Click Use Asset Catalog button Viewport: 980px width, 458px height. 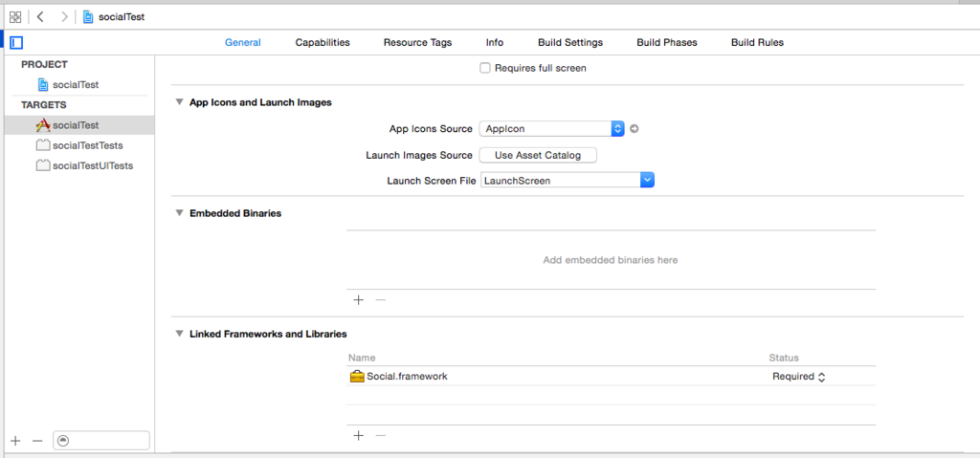tap(538, 155)
